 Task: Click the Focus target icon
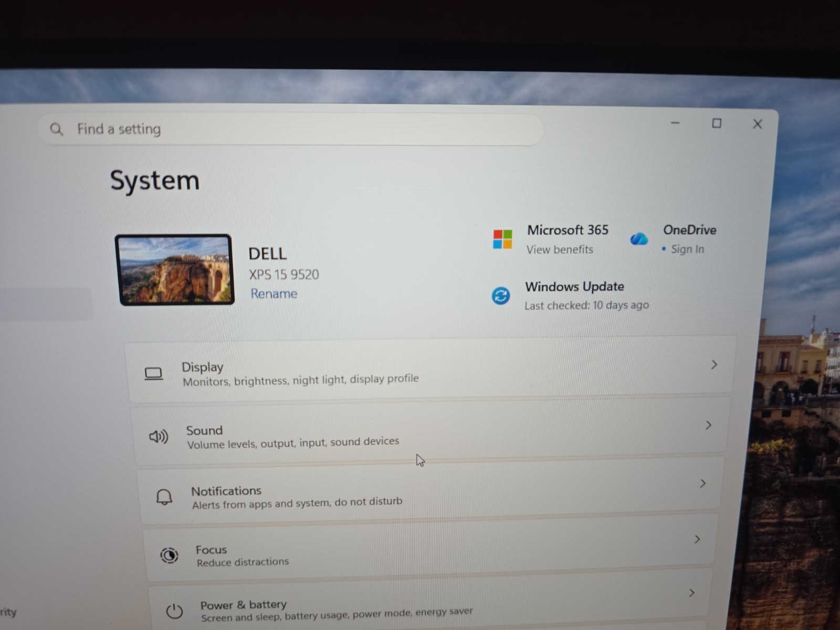click(169, 555)
